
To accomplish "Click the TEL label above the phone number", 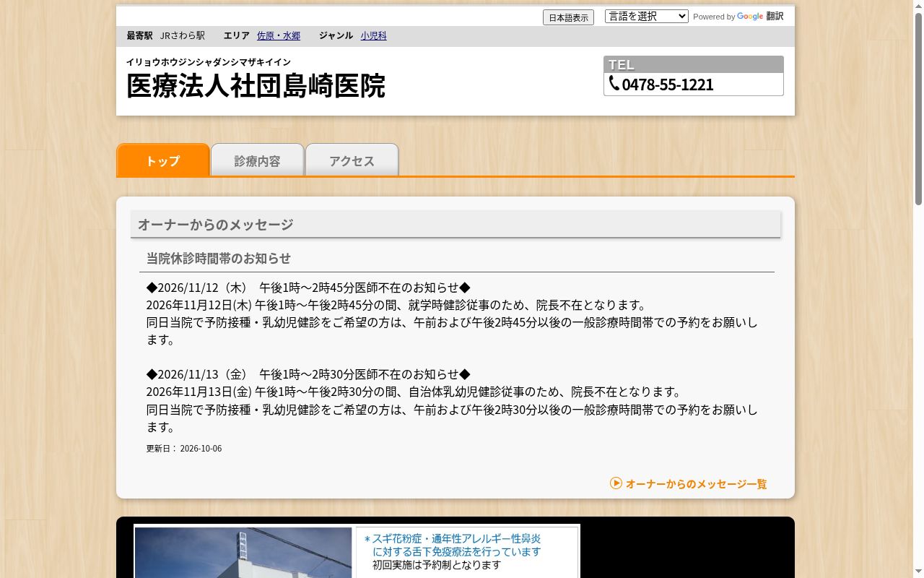I will point(622,64).
